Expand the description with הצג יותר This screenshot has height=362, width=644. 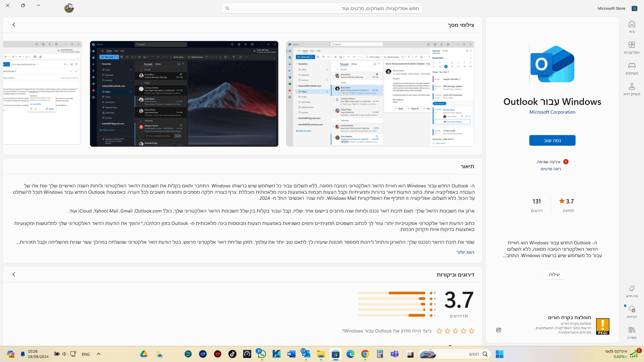[x=465, y=252]
